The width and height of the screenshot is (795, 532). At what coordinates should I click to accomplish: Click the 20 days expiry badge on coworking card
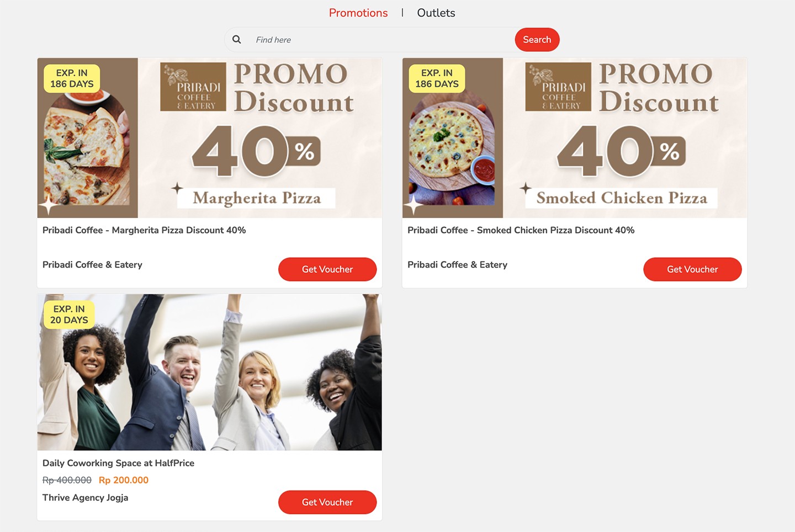tap(69, 315)
